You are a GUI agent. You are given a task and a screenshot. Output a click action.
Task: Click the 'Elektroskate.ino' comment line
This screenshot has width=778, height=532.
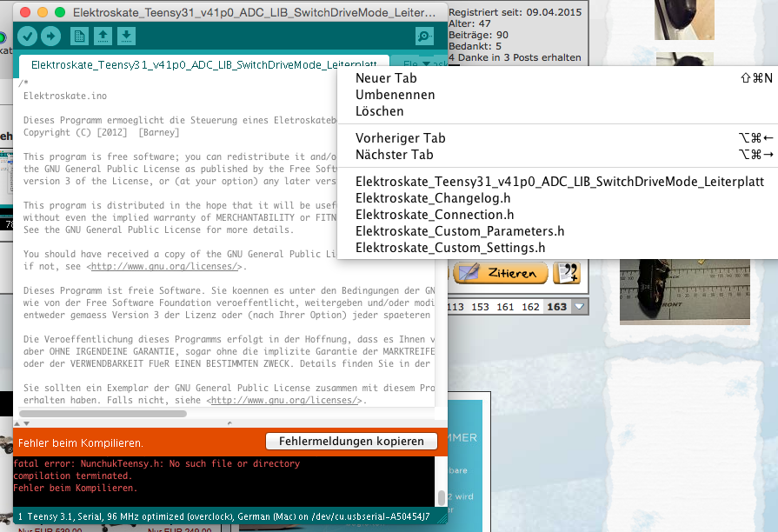pos(65,96)
